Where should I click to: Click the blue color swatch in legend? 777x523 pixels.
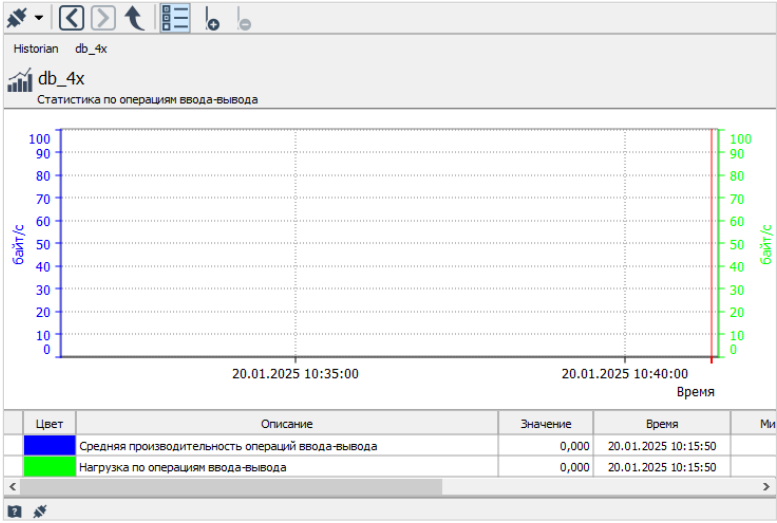(50, 446)
